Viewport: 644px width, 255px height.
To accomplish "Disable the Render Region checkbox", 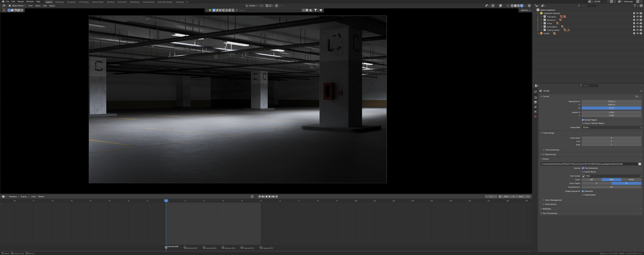I will (x=583, y=120).
